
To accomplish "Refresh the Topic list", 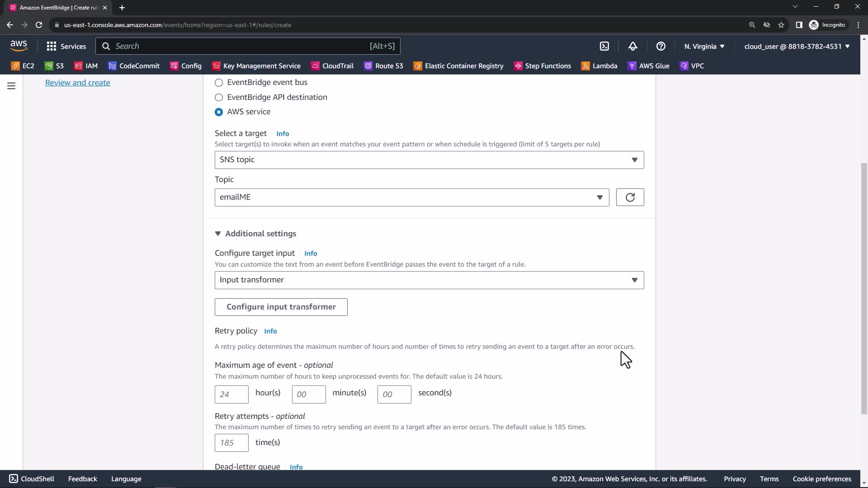I will [x=630, y=197].
